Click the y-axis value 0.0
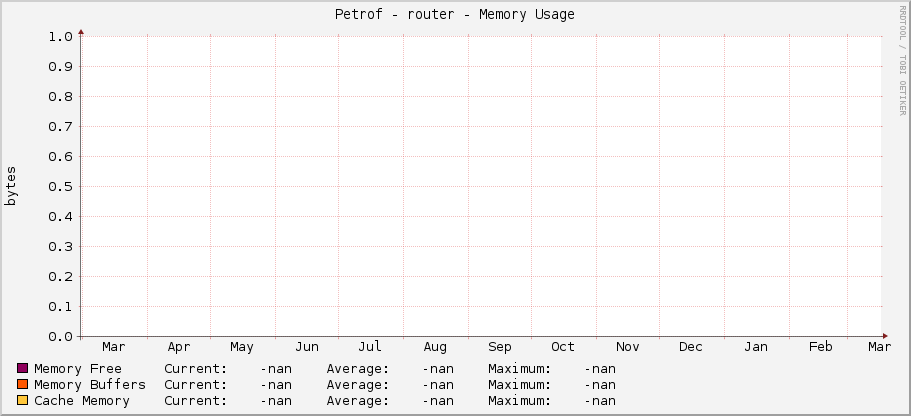The width and height of the screenshot is (911, 416). (60, 337)
